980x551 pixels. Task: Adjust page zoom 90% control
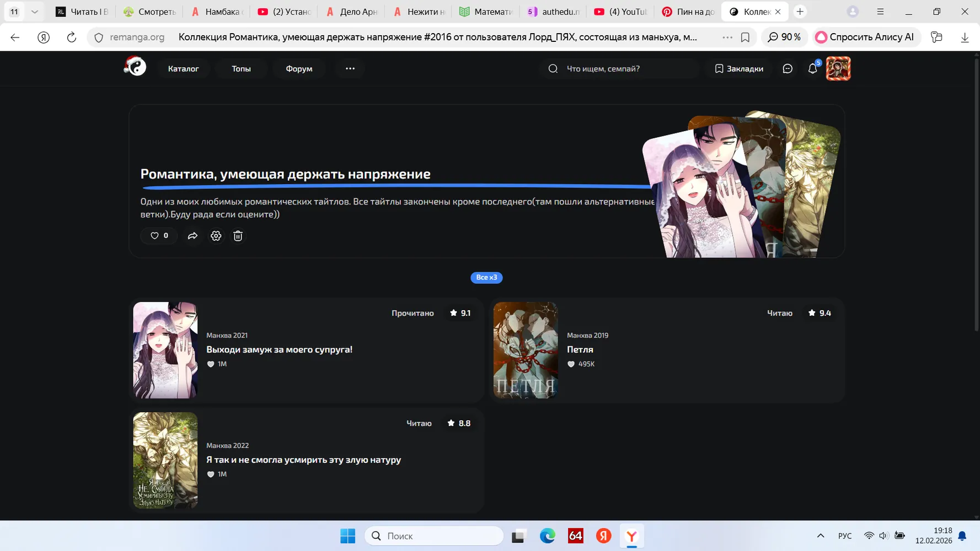click(784, 37)
